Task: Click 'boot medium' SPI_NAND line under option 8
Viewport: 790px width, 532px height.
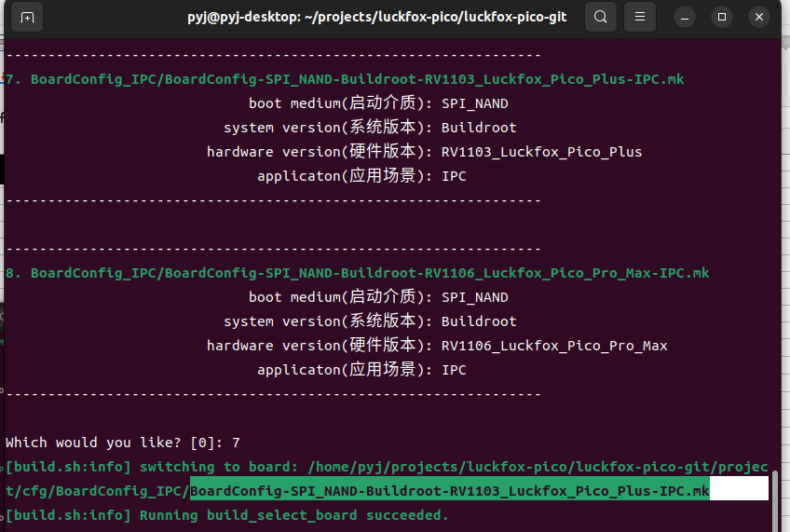Action: click(378, 297)
